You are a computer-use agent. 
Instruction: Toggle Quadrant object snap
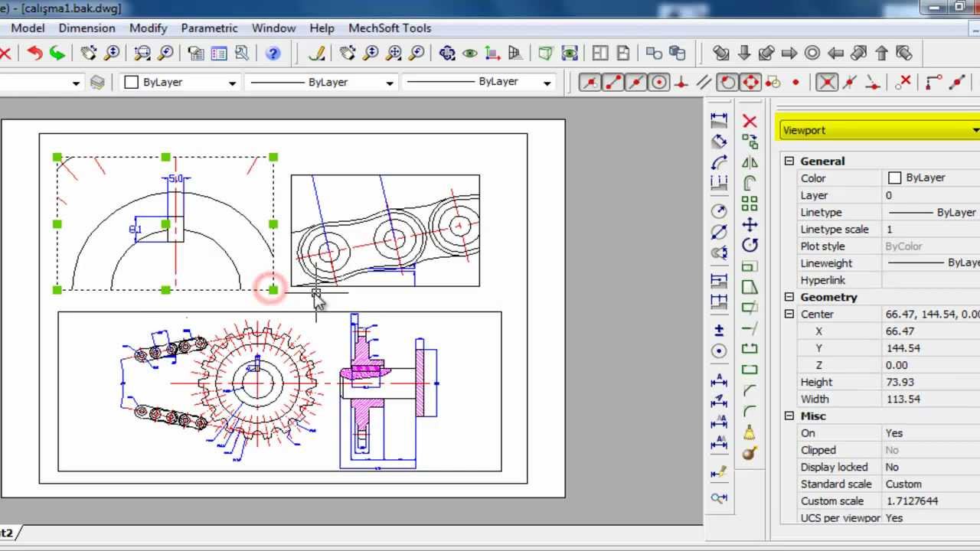pyautogui.click(x=750, y=82)
